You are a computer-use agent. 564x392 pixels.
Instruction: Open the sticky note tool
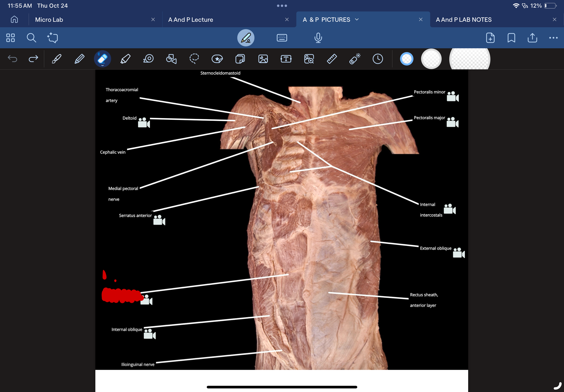coord(240,59)
